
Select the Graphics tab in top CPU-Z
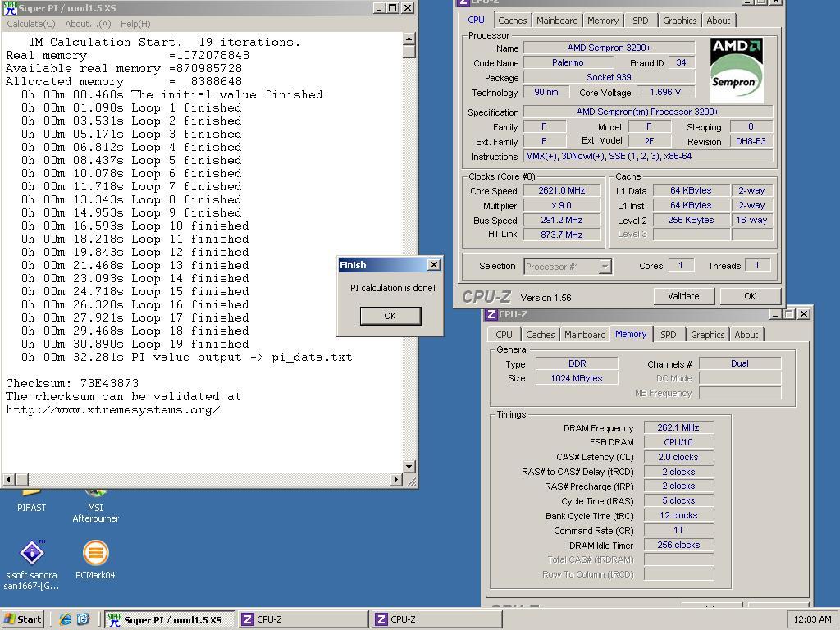[680, 21]
